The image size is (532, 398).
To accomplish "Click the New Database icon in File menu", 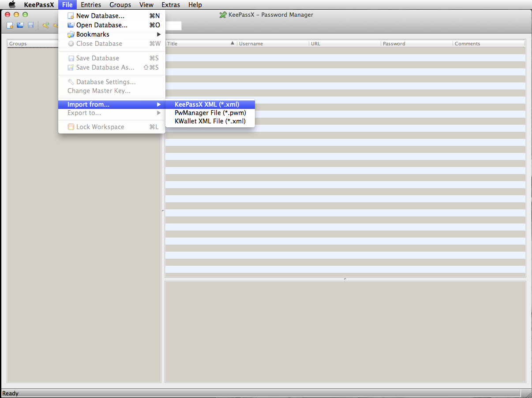I will (x=71, y=16).
